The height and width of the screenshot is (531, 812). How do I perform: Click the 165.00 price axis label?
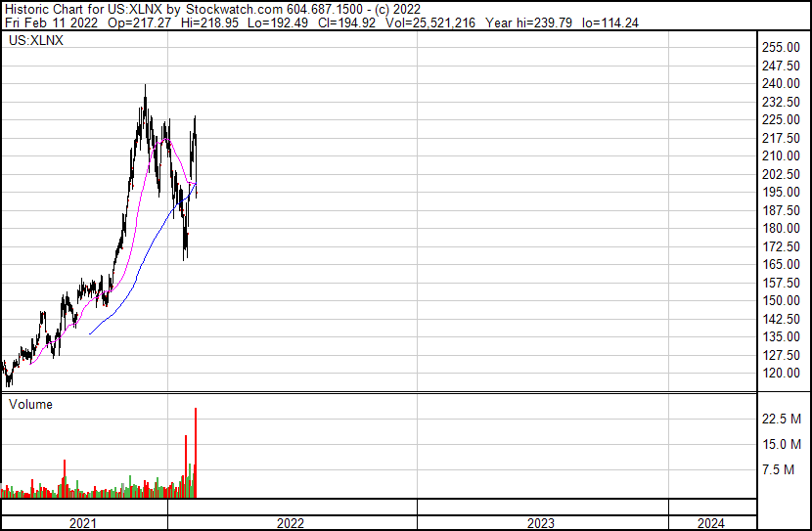[781, 264]
